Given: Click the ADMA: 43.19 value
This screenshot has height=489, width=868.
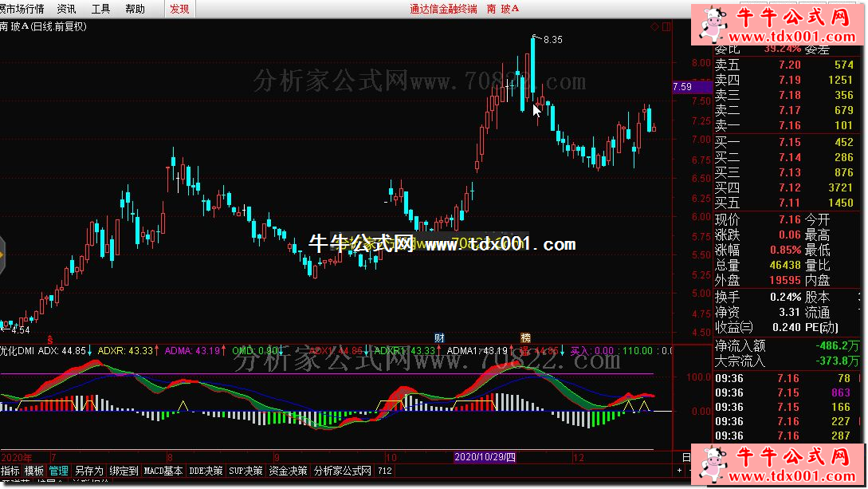Looking at the screenshot, I should (192, 351).
